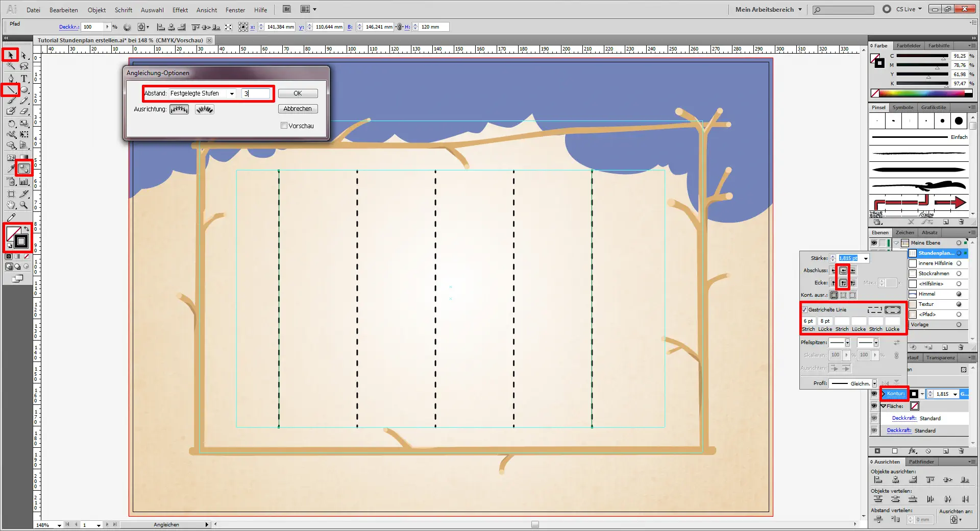Open the Objekt menu
The height and width of the screenshot is (531, 980).
(96, 10)
